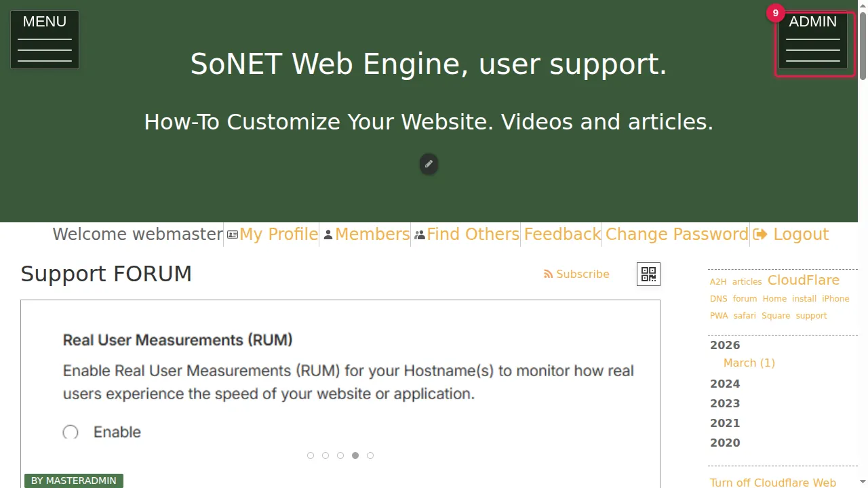
Task: Click the Subscribe RSS link
Action: coord(576,274)
